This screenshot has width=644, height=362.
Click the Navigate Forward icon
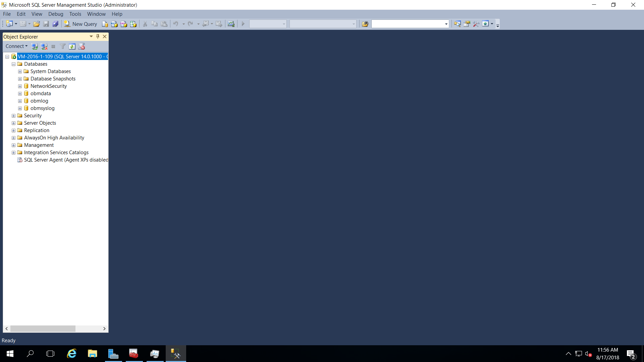pos(219,24)
